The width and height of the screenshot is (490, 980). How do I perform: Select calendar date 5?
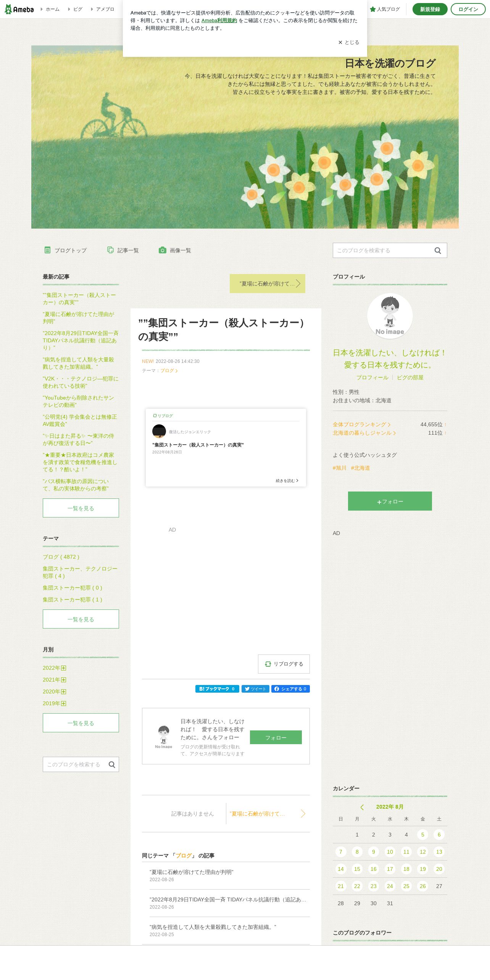point(422,835)
